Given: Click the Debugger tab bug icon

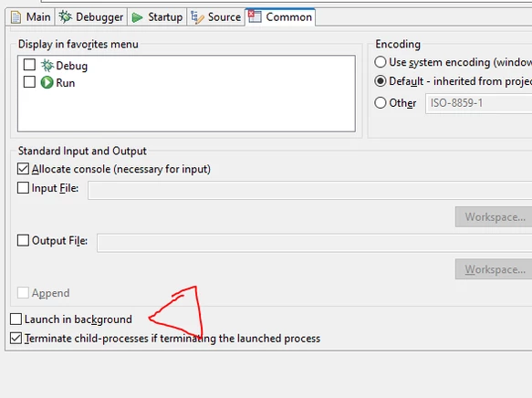Looking at the screenshot, I should click(66, 16).
